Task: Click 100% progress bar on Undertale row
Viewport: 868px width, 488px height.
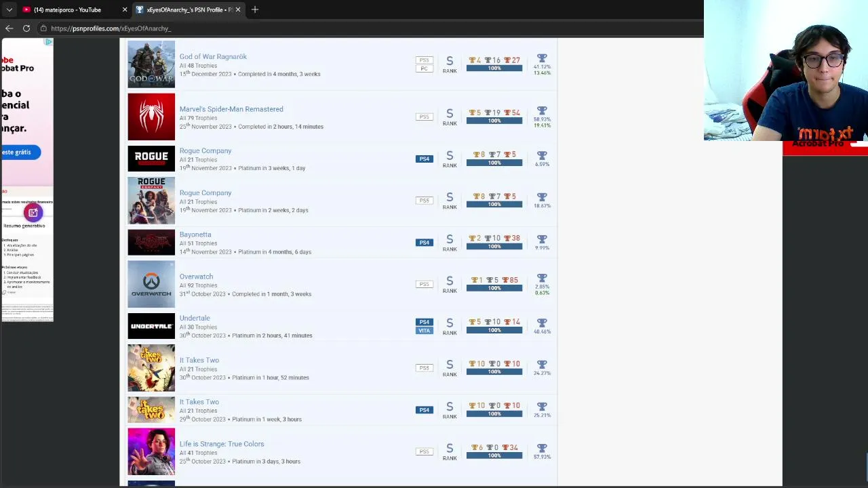Action: click(494, 331)
